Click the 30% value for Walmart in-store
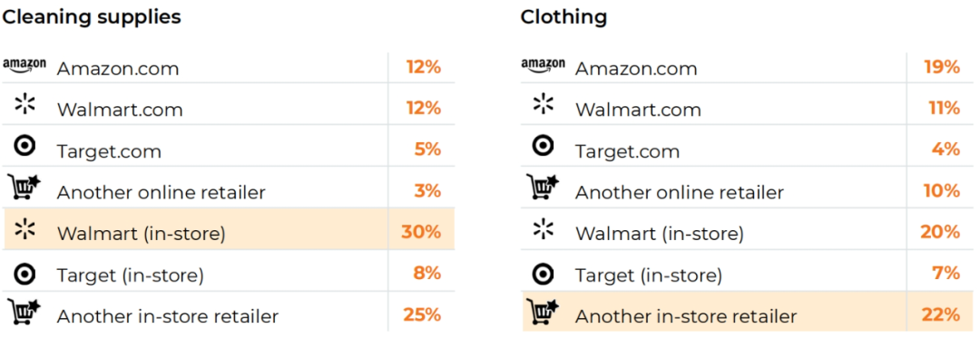This screenshot has height=338, width=980. [x=421, y=233]
